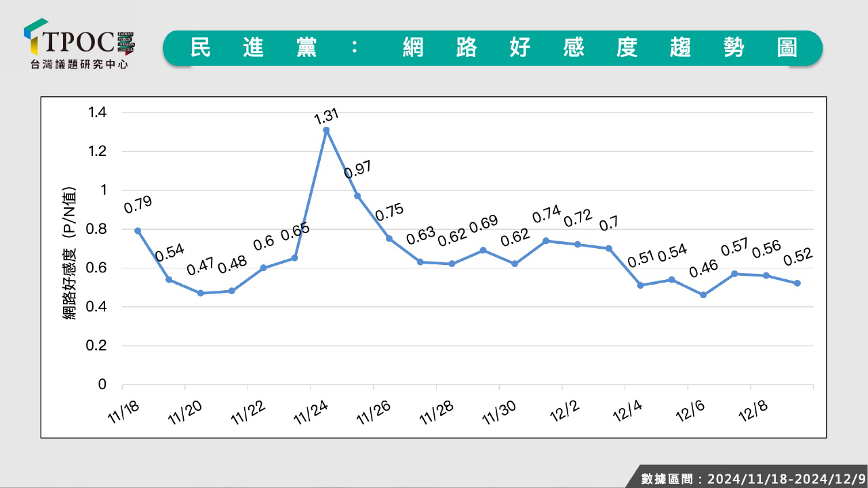Click the 11/24 x-axis date label
The width and height of the screenshot is (868, 488).
point(310,412)
